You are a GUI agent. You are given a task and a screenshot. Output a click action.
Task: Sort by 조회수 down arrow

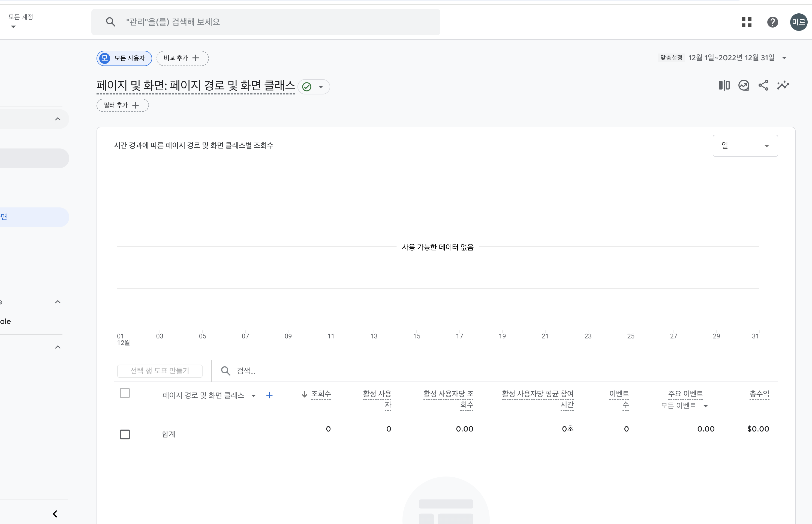(x=305, y=394)
